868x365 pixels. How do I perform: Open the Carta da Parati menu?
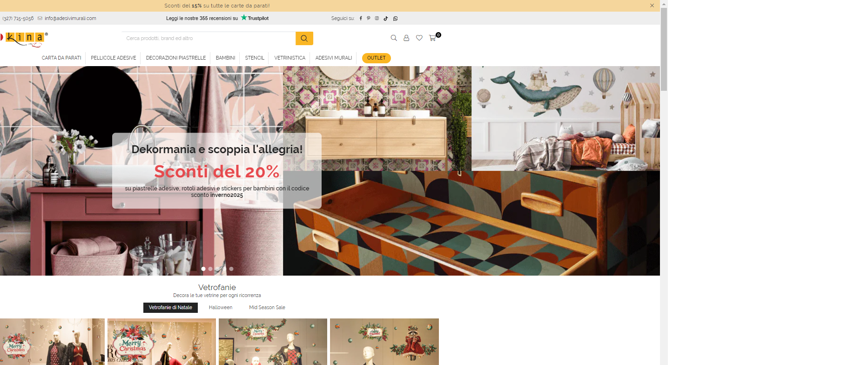(x=61, y=58)
